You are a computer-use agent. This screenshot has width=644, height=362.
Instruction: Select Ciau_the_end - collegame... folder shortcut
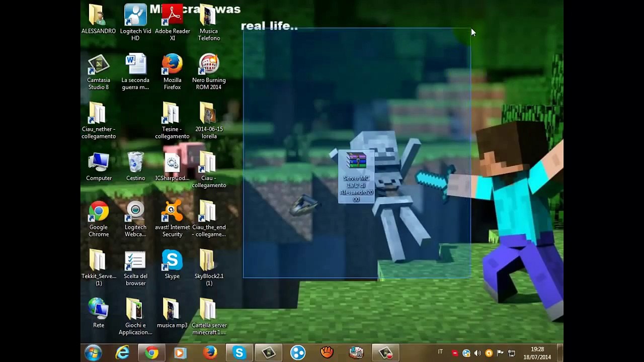click(209, 219)
